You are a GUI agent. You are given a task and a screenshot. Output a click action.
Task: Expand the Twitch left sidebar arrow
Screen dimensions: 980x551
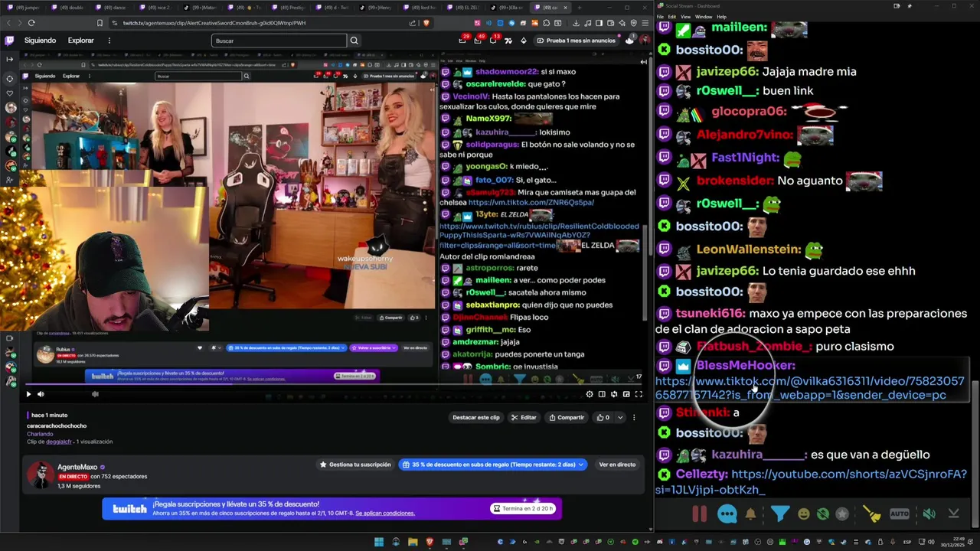coord(9,59)
